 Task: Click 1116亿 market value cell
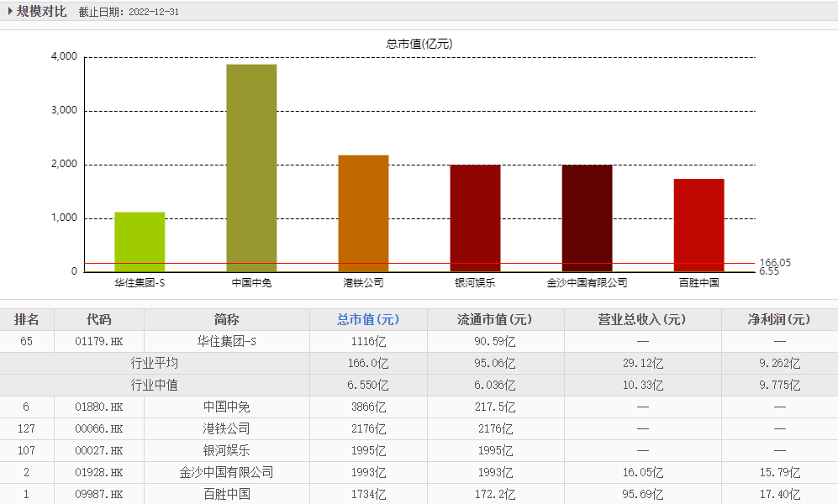(x=368, y=341)
